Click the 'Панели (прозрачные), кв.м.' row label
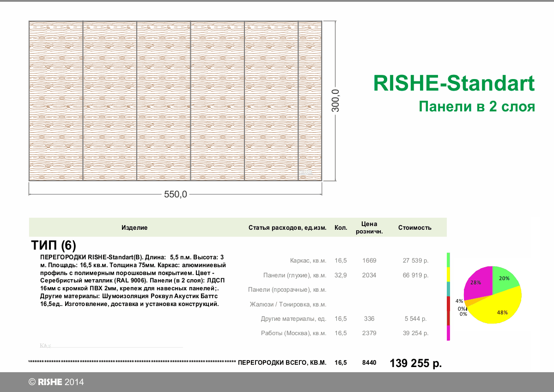 (287, 289)
